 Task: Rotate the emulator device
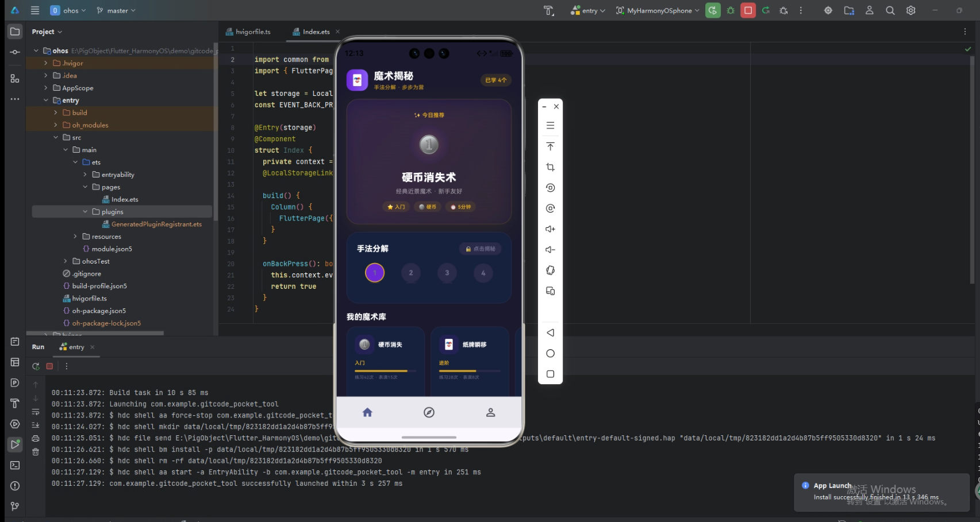point(550,270)
